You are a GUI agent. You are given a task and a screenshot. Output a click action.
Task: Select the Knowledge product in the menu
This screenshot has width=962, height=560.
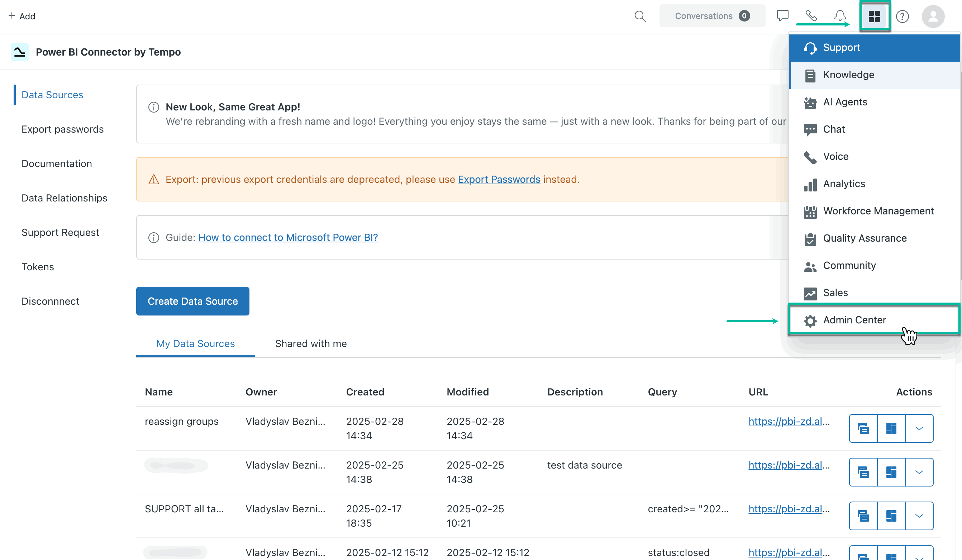[848, 75]
